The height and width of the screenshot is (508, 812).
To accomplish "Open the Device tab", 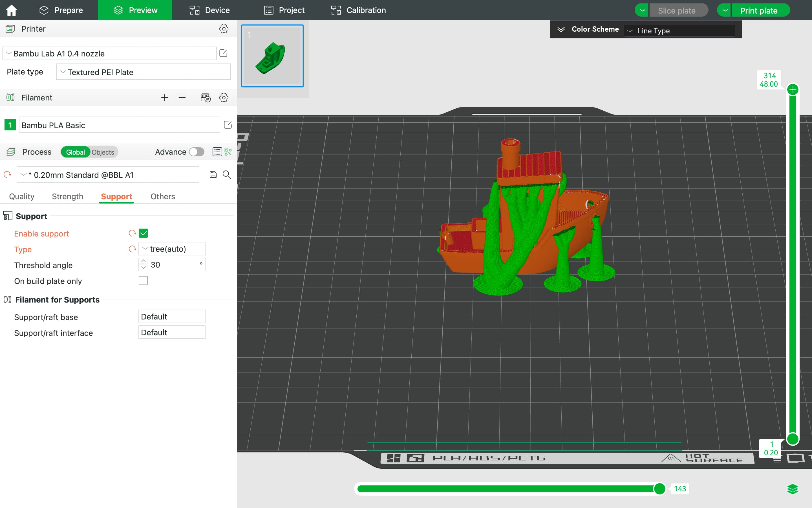I will (209, 10).
